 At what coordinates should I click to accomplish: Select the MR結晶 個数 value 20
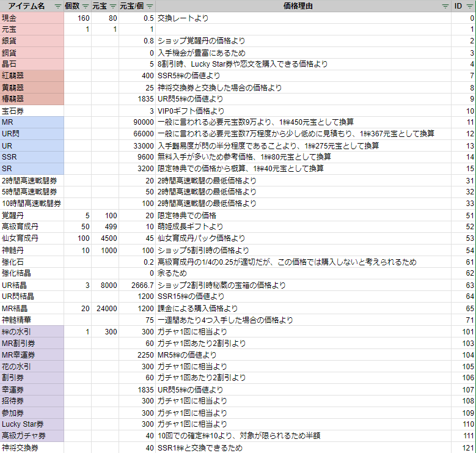tap(77, 308)
